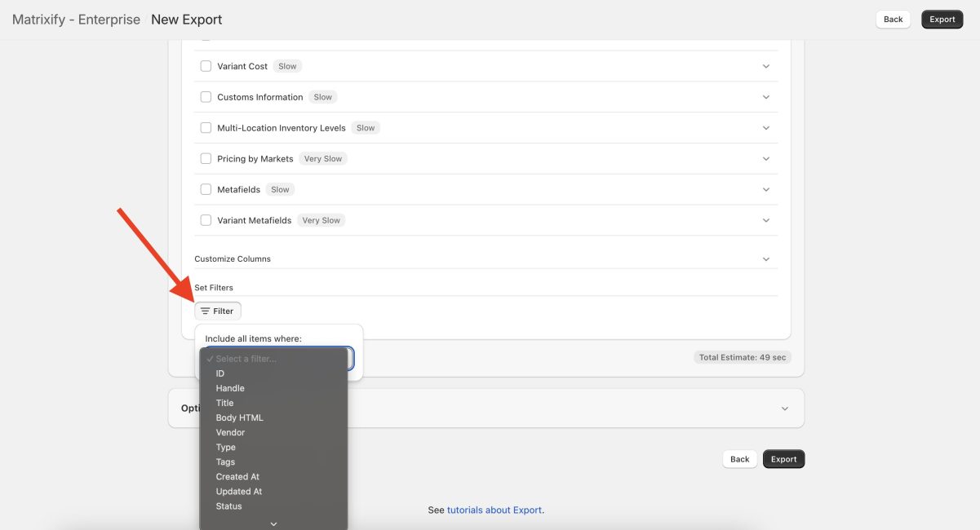Click the down arrow in the filter list

273,523
